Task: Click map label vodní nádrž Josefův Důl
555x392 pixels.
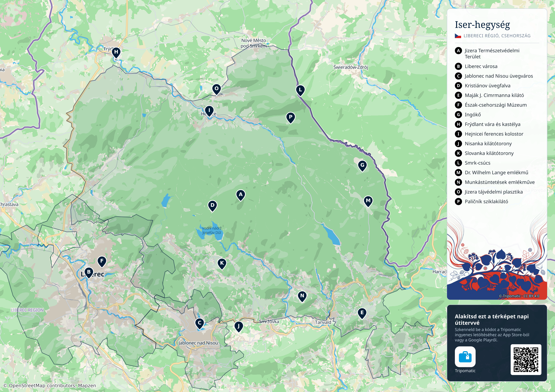Action: click(212, 230)
